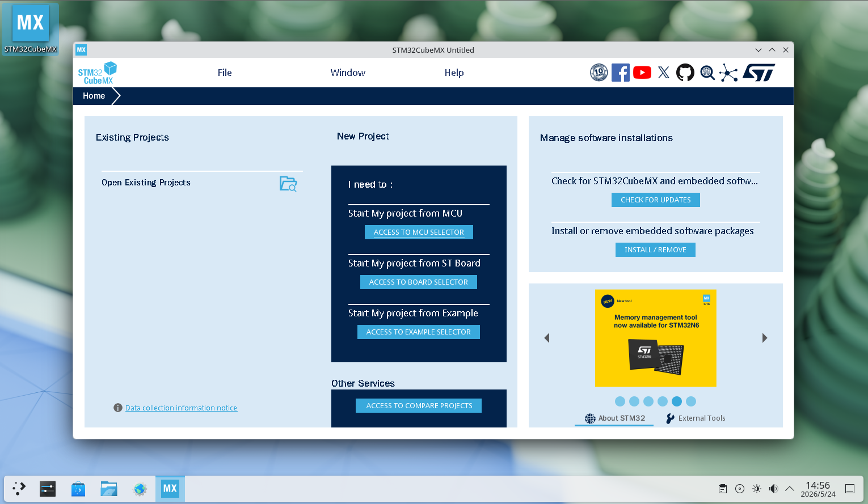Open the X (Twitter) icon

click(664, 73)
